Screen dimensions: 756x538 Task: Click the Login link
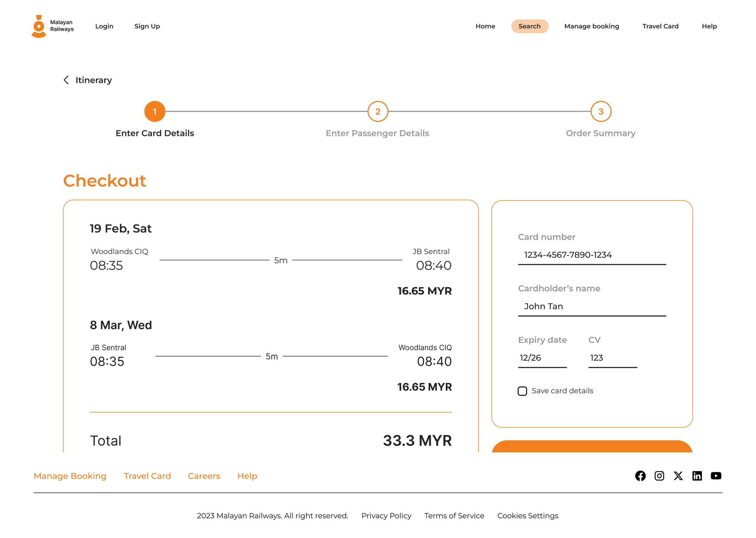point(104,26)
